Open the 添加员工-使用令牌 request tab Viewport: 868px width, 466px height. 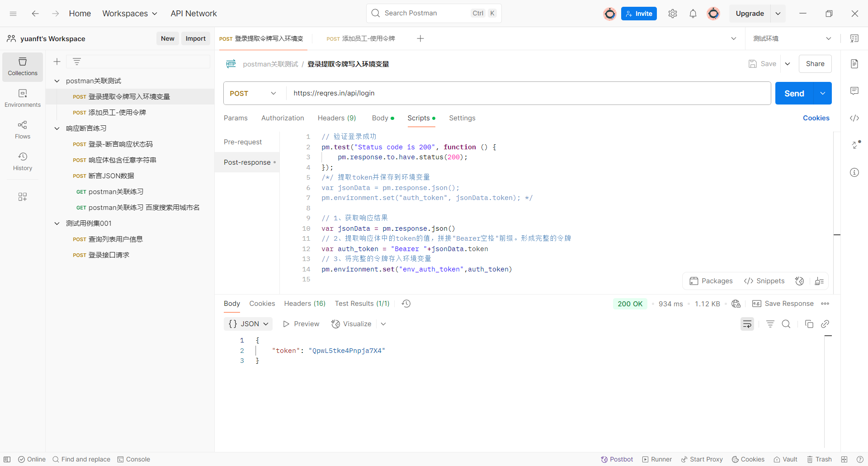click(361, 38)
